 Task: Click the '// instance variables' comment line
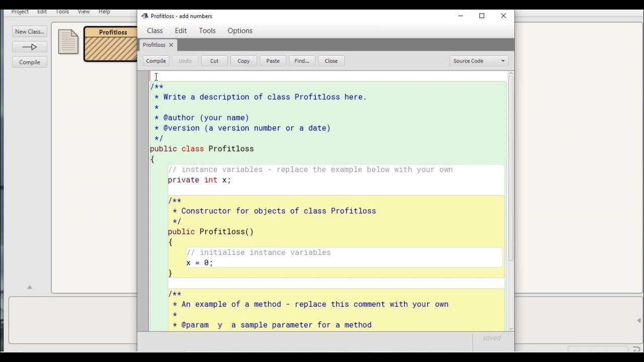[x=310, y=170]
